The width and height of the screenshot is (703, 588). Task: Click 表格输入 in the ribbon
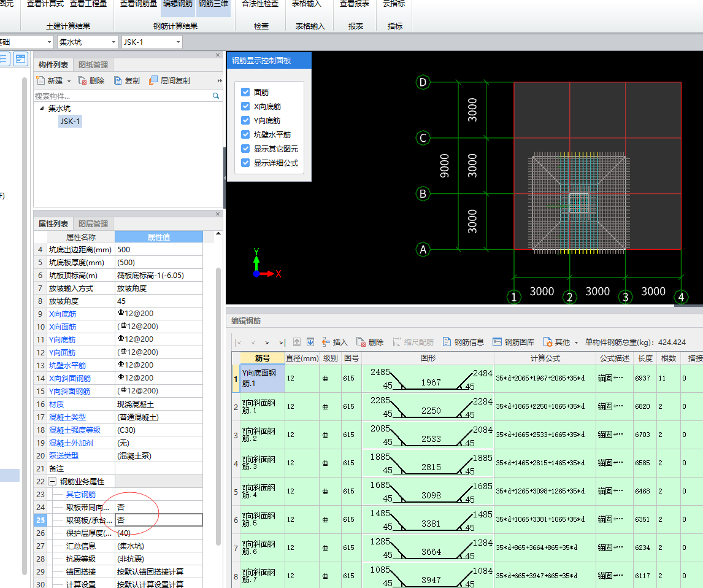[x=306, y=4]
